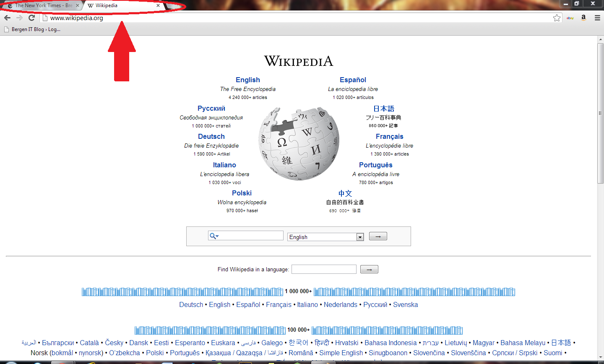Viewport: 604px width, 364px height.
Task: Close The New York Times tab
Action: click(78, 5)
